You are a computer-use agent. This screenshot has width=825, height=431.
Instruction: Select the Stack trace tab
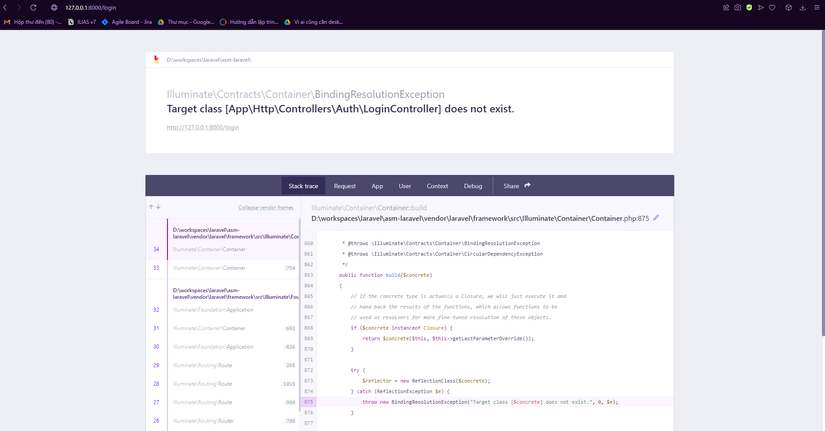303,186
